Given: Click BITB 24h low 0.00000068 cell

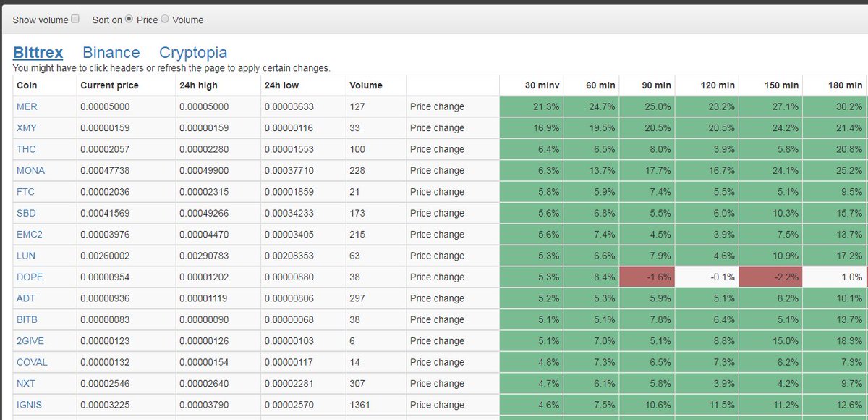Looking at the screenshot, I should tap(303, 319).
